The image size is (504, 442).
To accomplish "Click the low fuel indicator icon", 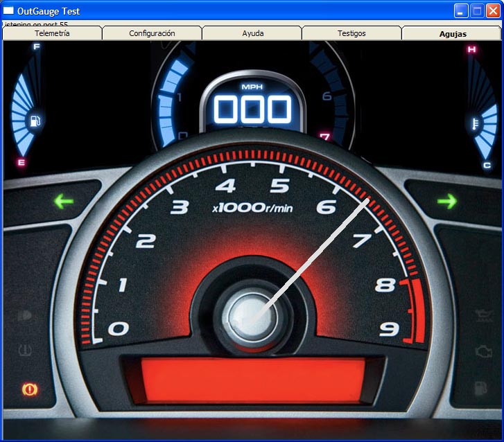I will click(481, 388).
